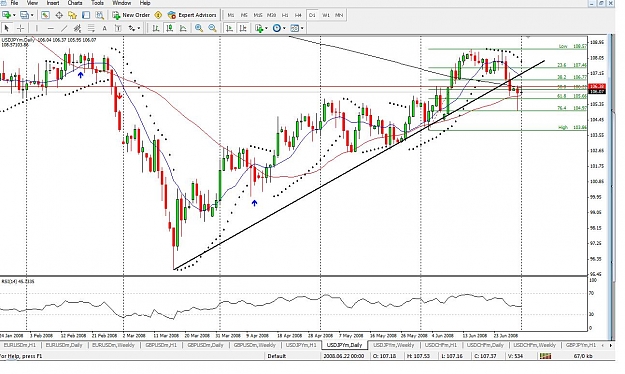625x374 pixels.
Task: Expand the indicators dropdown arrow
Action: point(266,28)
